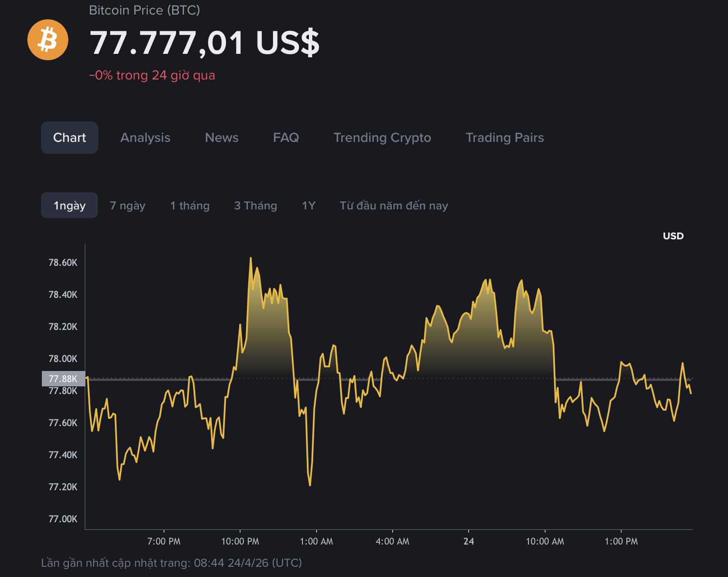Open the FAQ section
Image resolution: width=728 pixels, height=577 pixels.
coord(285,137)
